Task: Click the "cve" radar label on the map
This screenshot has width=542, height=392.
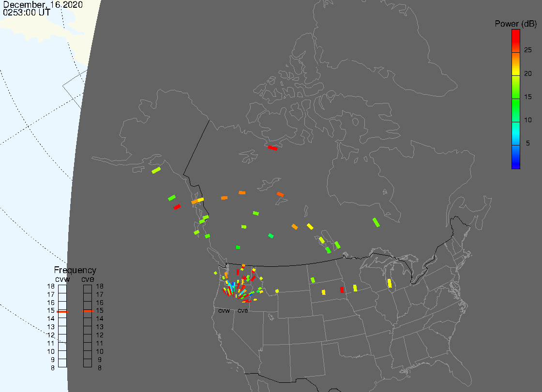Action: click(x=242, y=311)
